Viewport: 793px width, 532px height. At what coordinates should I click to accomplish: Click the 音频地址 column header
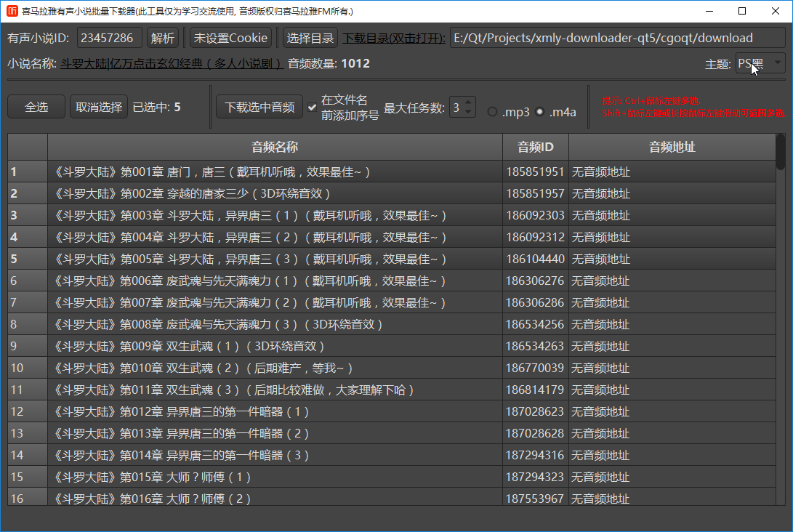click(x=672, y=147)
